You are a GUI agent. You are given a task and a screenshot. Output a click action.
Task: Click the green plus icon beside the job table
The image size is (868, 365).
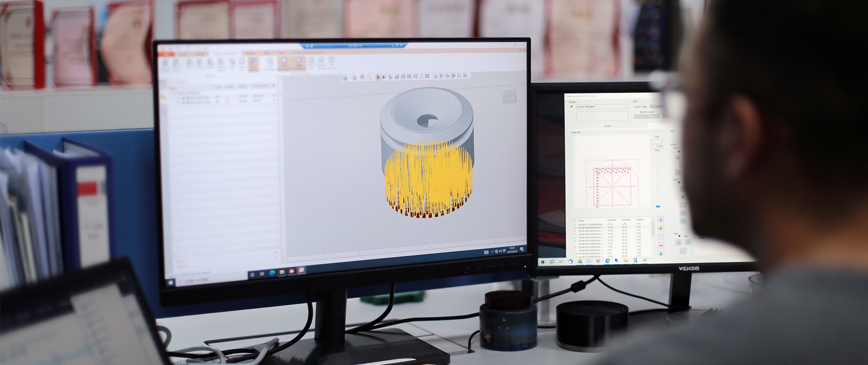point(661,229)
